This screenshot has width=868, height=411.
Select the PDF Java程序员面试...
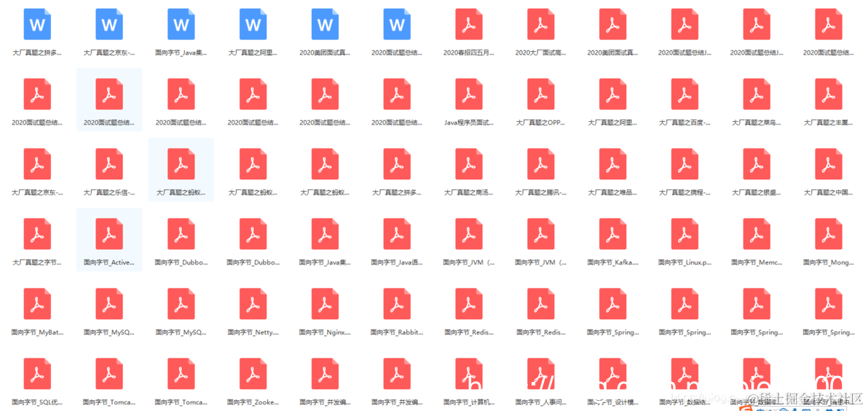(x=469, y=94)
